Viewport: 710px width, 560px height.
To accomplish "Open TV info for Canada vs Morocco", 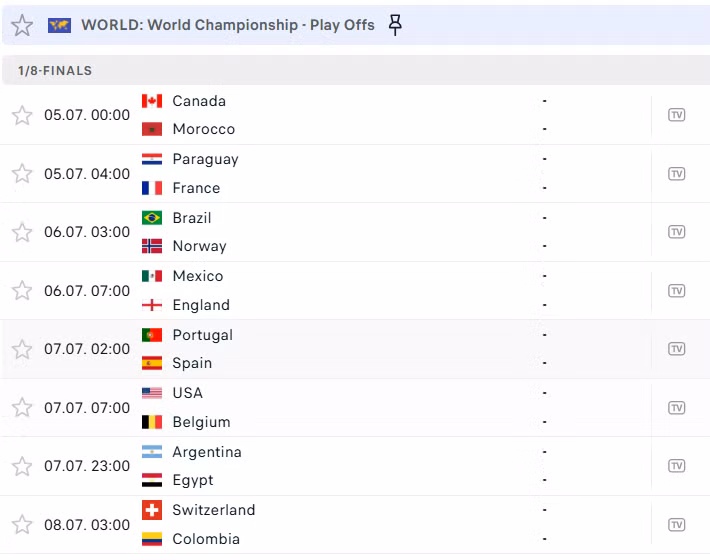I will 676,115.
